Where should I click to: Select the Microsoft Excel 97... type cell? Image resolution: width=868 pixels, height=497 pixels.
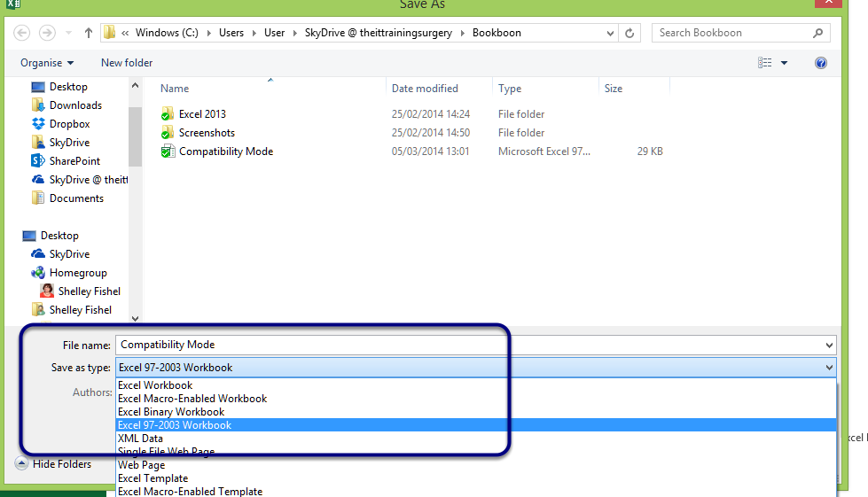pyautogui.click(x=544, y=151)
